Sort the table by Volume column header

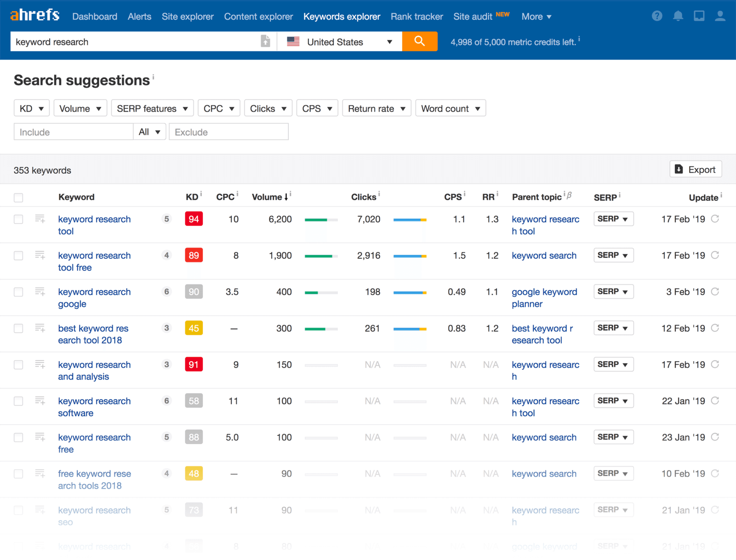coord(270,197)
